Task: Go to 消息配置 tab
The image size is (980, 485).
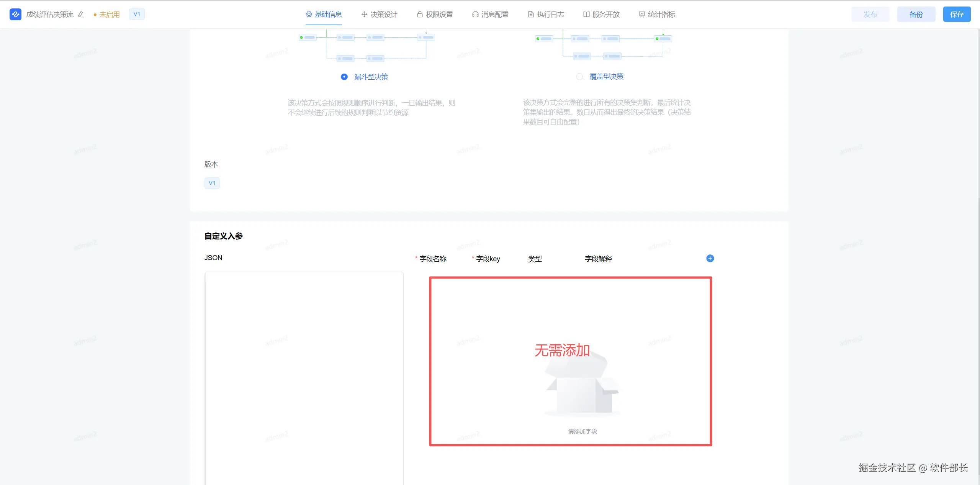Action: (490, 15)
